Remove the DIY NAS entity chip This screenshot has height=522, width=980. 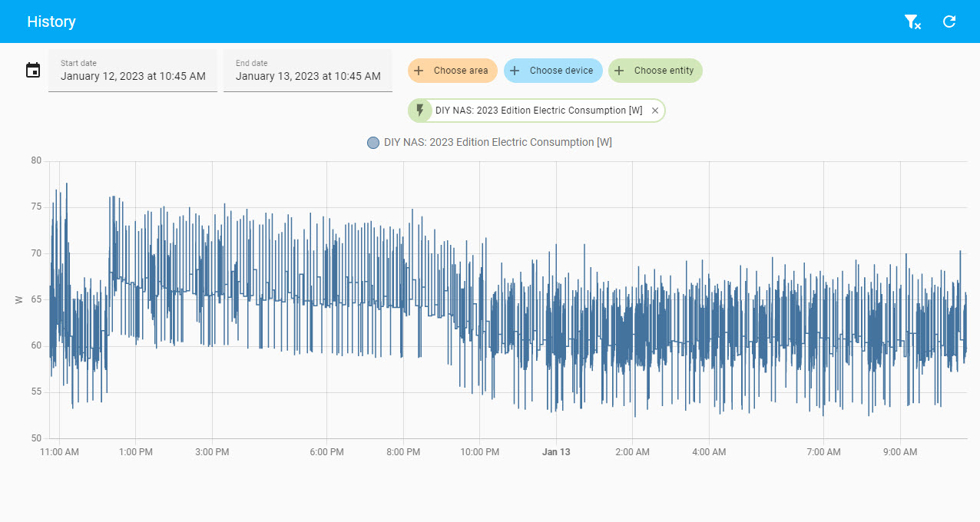[x=655, y=111]
